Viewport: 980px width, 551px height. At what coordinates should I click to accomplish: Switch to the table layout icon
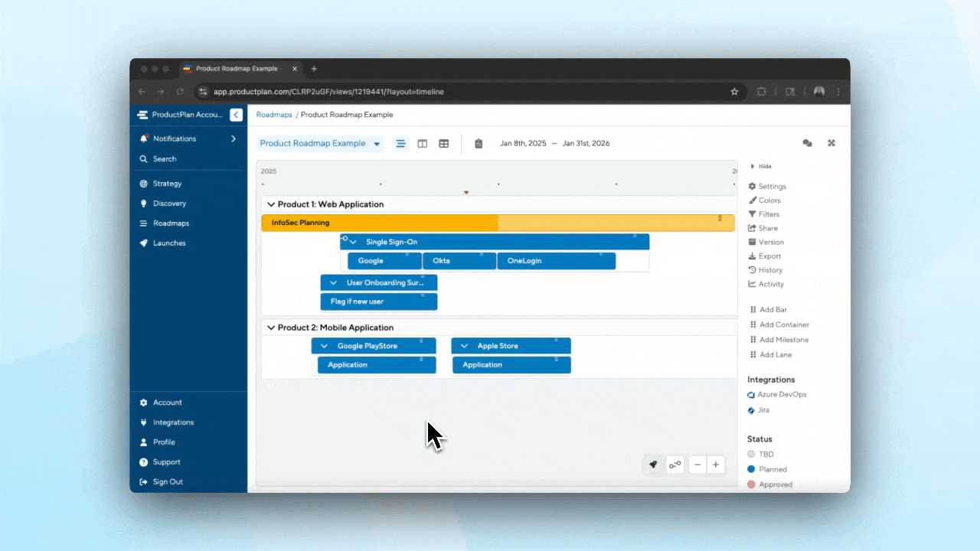click(x=443, y=144)
